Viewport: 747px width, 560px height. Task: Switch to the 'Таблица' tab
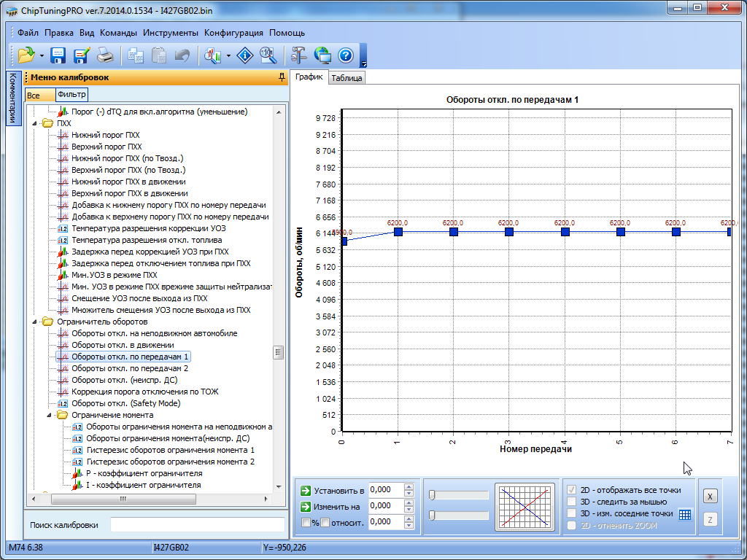[x=347, y=78]
